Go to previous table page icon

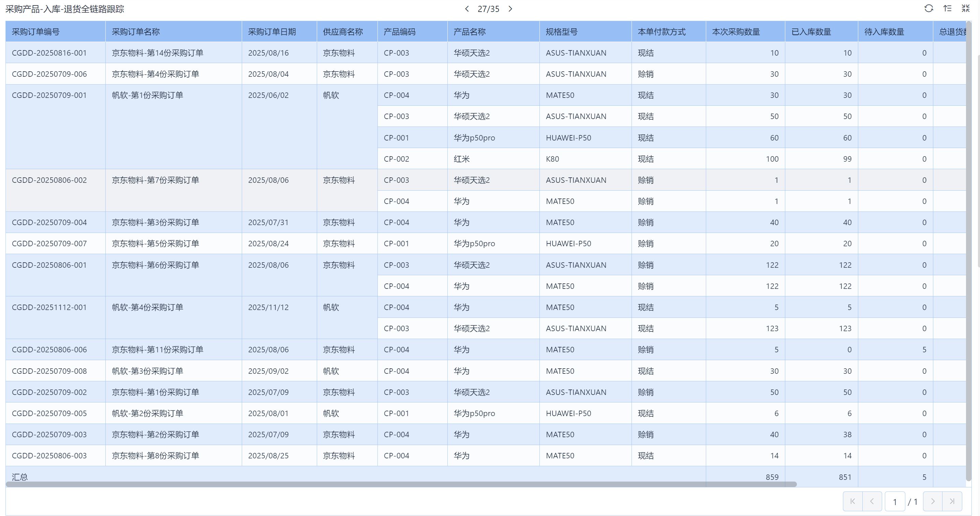(x=872, y=501)
